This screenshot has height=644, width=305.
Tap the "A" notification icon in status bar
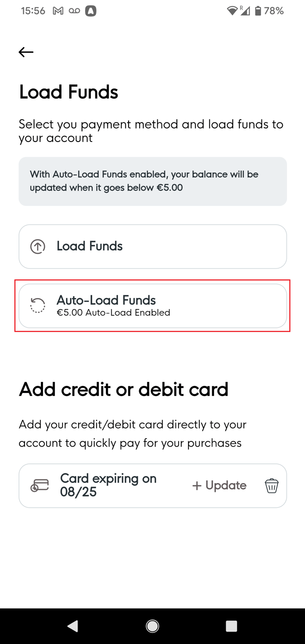[x=91, y=11]
